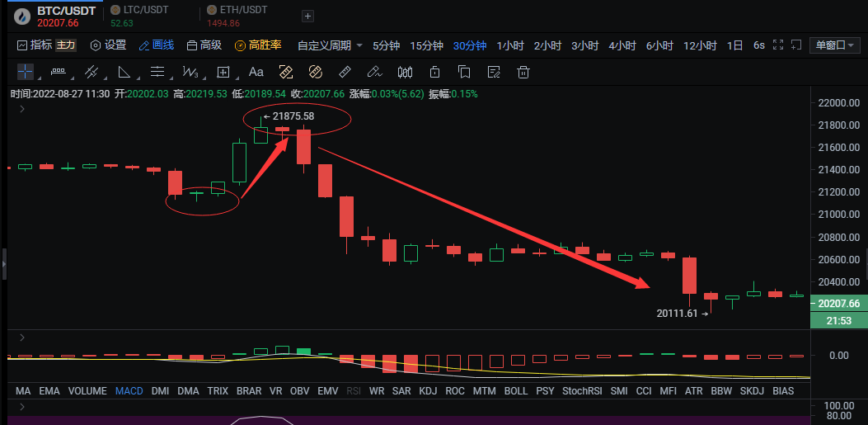Click the add window icon beside fullscreen

(x=796, y=45)
